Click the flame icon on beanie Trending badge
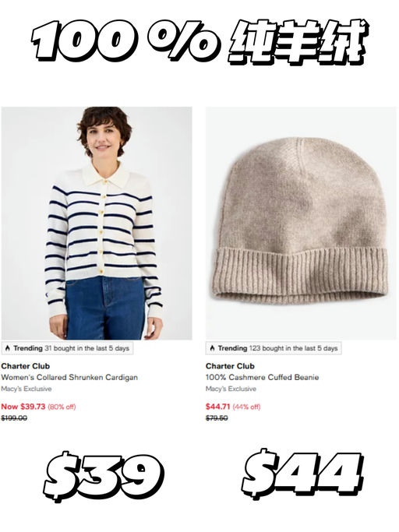 point(212,348)
